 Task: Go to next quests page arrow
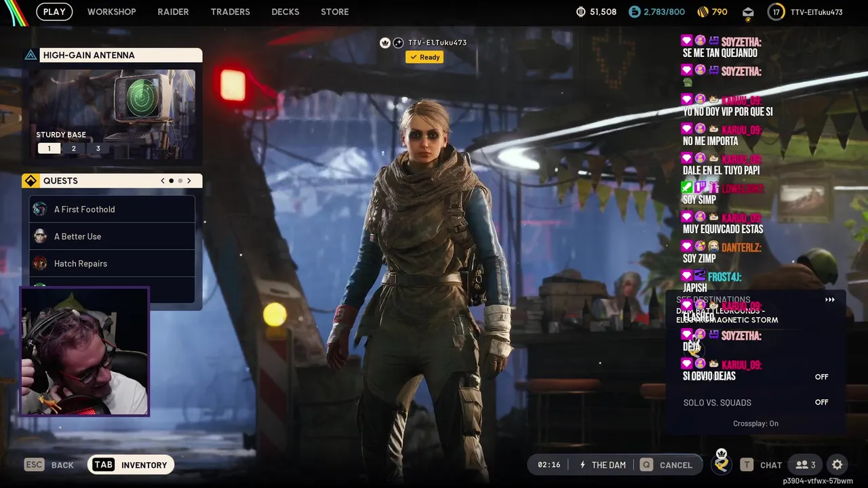click(x=189, y=181)
